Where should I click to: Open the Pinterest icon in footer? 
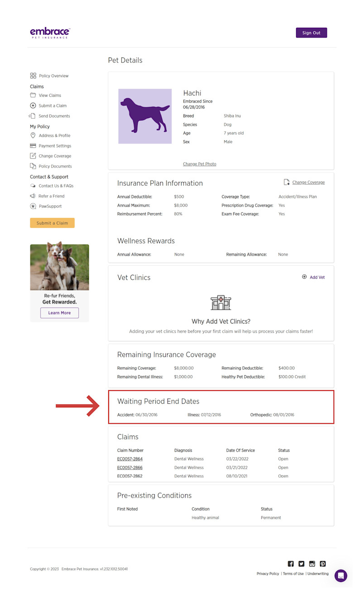click(323, 564)
